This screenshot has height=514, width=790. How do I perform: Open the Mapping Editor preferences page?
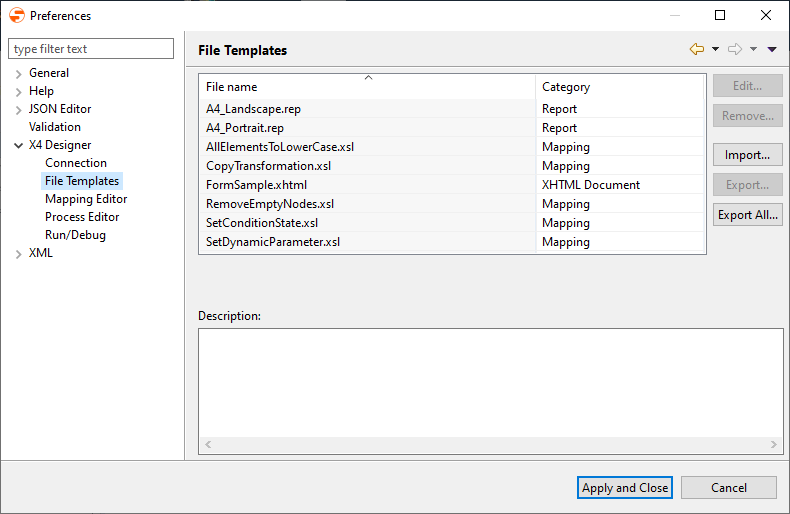86,199
